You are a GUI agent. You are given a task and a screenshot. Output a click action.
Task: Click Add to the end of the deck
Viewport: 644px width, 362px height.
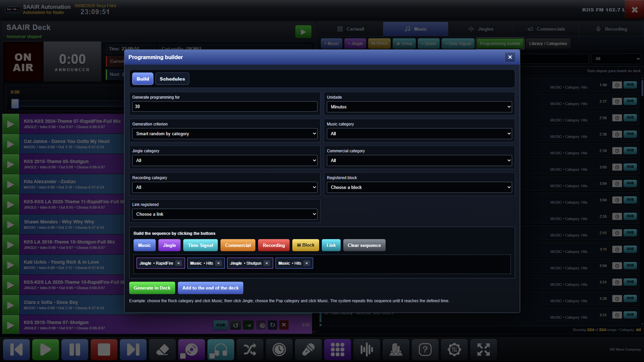(x=211, y=288)
